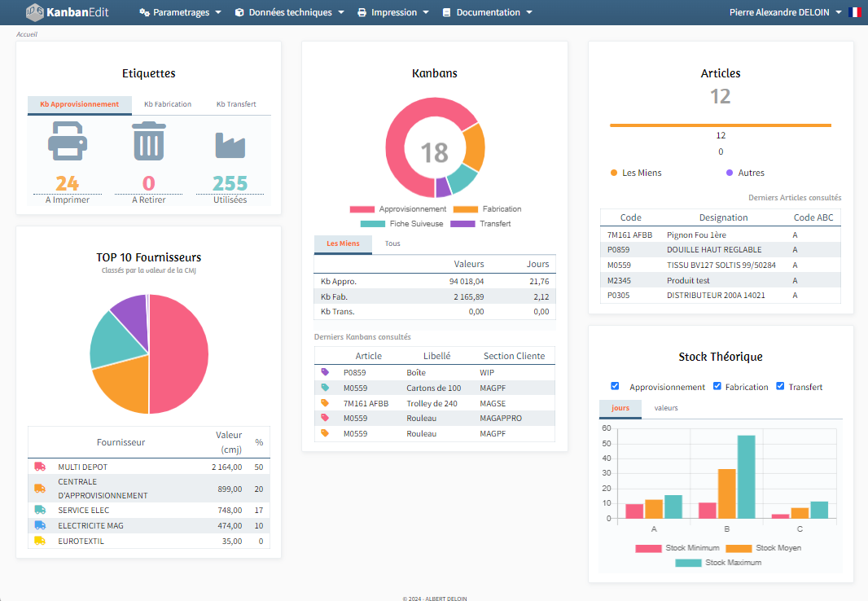
Task: Click the truck icon beside MULTI DEPOT
Action: [x=40, y=467]
